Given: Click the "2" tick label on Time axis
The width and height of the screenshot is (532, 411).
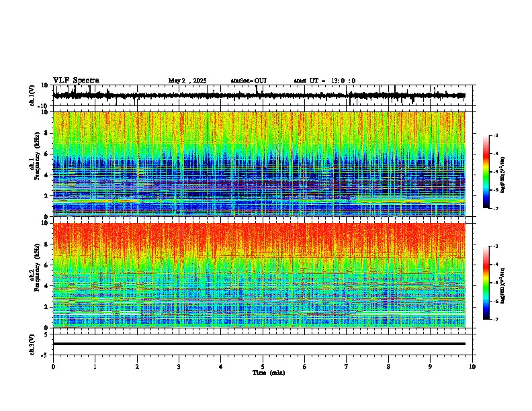Looking at the screenshot, I should [137, 367].
